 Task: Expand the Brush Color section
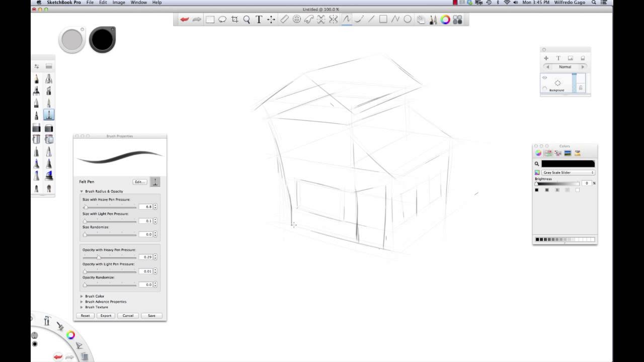pyautogui.click(x=82, y=296)
